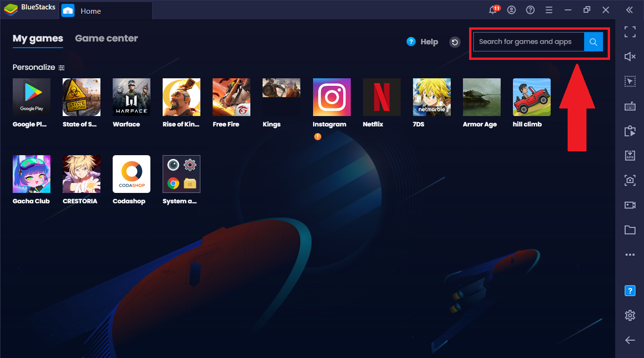
Task: Launch the Instagram app
Action: (x=332, y=97)
